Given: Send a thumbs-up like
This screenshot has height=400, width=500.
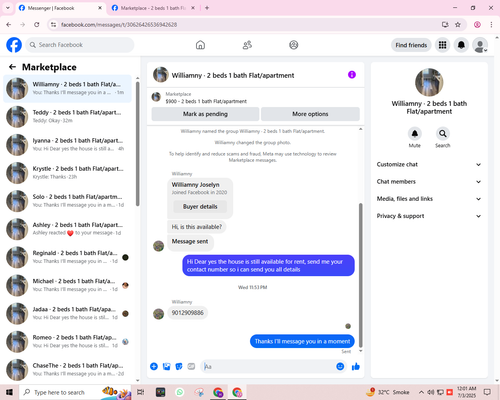Looking at the screenshot, I should [x=356, y=366].
